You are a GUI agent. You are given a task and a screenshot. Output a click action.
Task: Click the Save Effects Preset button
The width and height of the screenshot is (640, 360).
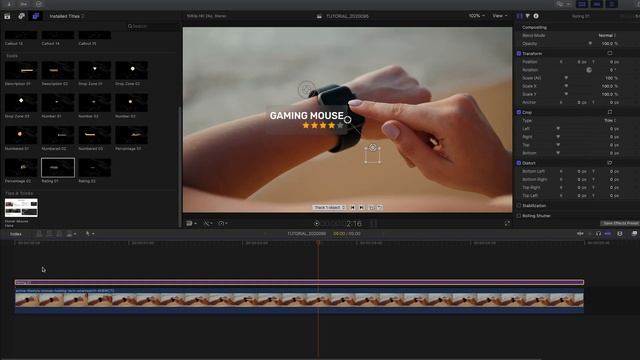(620, 223)
